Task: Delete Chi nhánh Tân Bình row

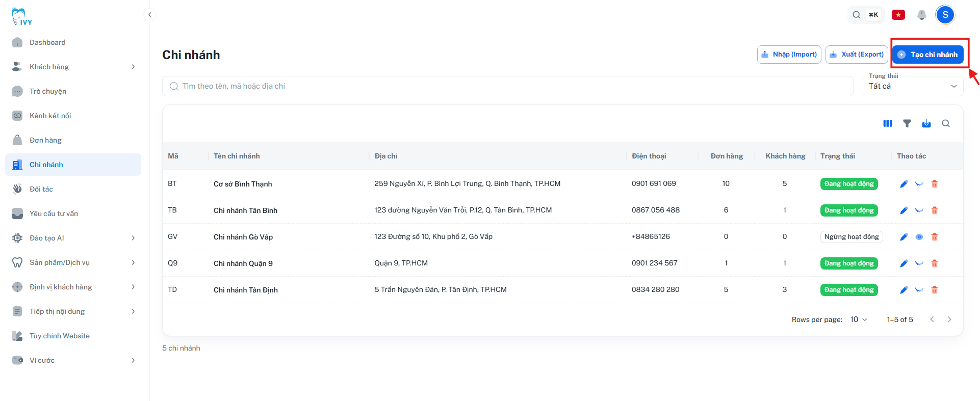Action: coord(935,210)
